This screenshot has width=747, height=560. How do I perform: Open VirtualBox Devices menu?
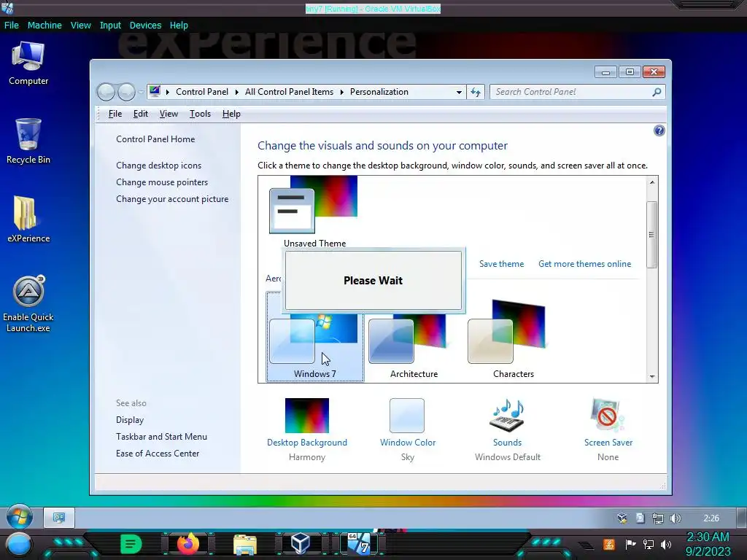tap(145, 26)
